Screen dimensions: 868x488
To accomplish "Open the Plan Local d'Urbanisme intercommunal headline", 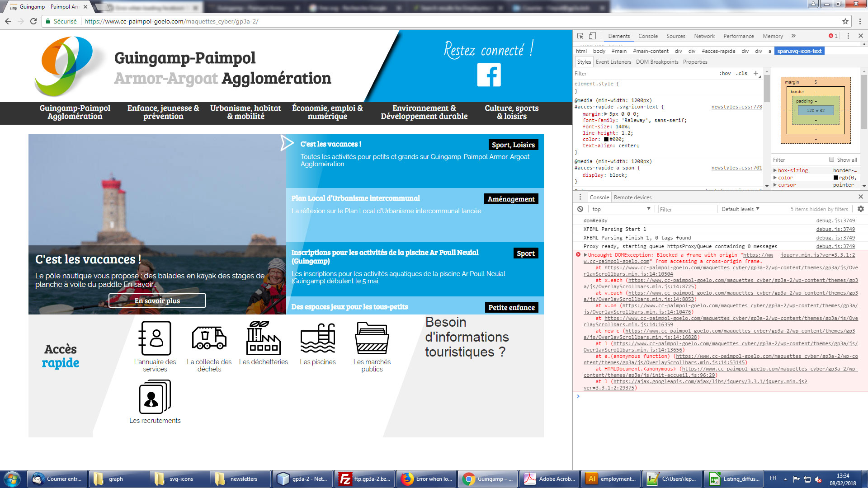I will (356, 198).
